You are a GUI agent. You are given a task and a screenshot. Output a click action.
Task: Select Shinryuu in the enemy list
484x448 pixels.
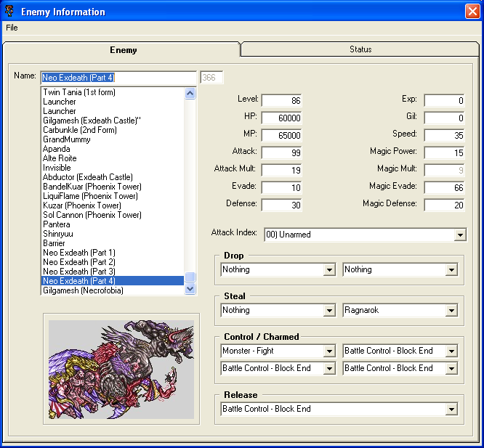pos(58,234)
